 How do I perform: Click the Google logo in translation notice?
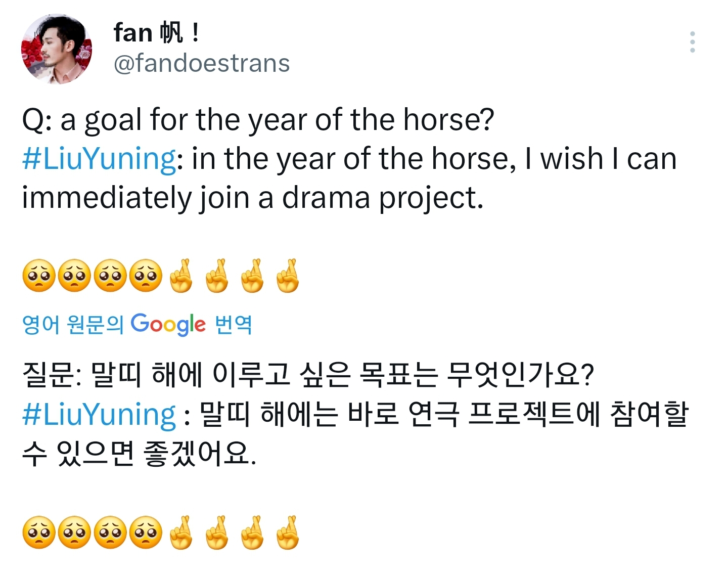[x=168, y=324]
